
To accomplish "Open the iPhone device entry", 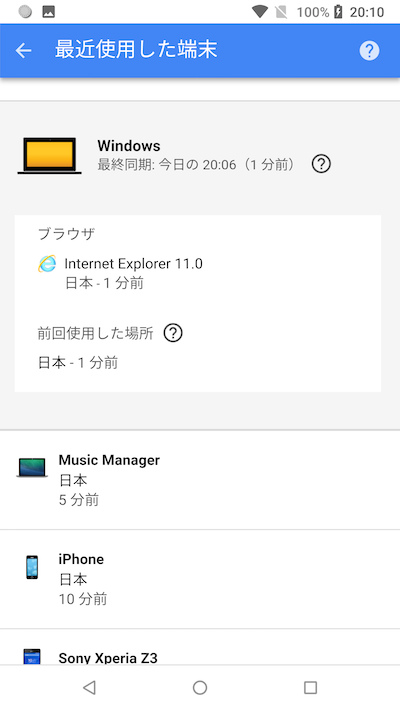I will click(200, 579).
